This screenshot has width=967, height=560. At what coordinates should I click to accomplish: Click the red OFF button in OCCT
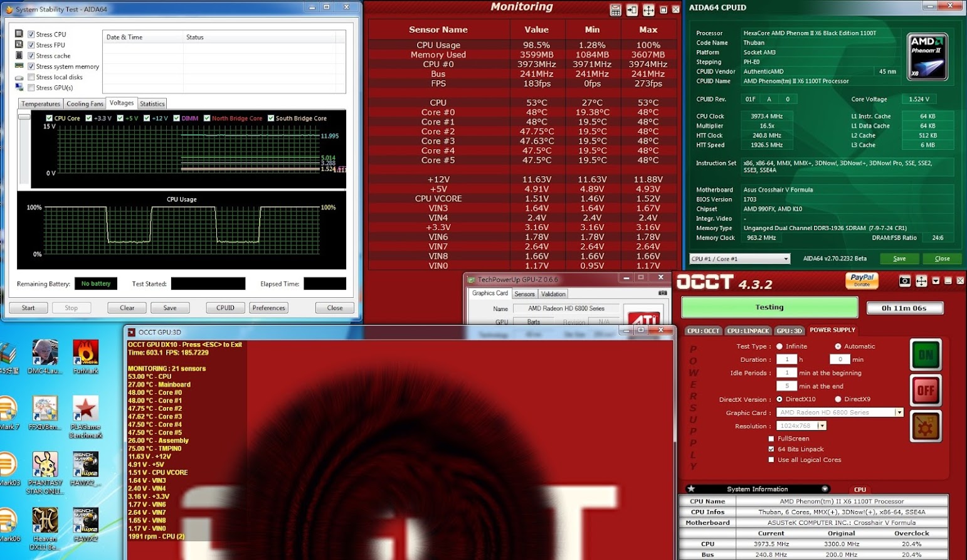coord(926,391)
